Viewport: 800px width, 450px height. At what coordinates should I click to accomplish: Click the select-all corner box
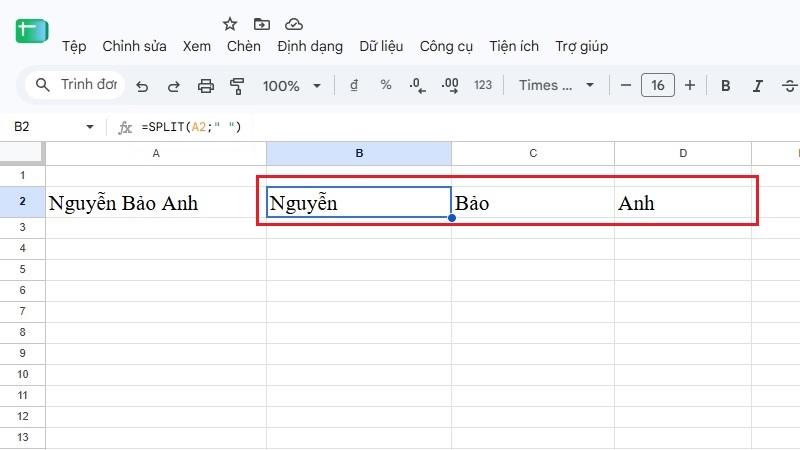click(21, 153)
